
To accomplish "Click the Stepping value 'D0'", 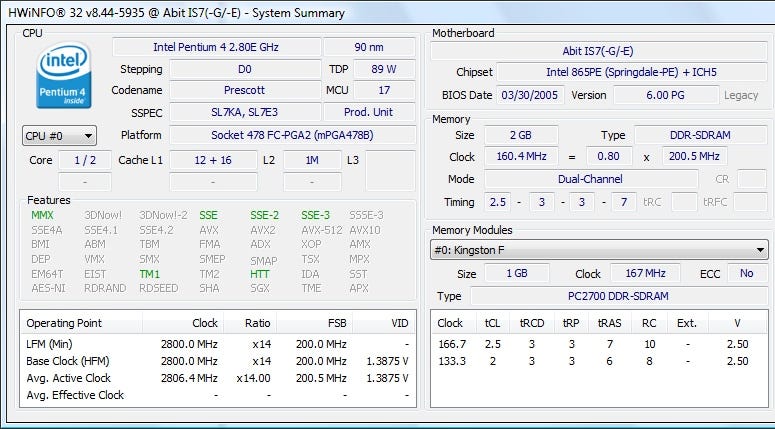I will click(x=245, y=69).
